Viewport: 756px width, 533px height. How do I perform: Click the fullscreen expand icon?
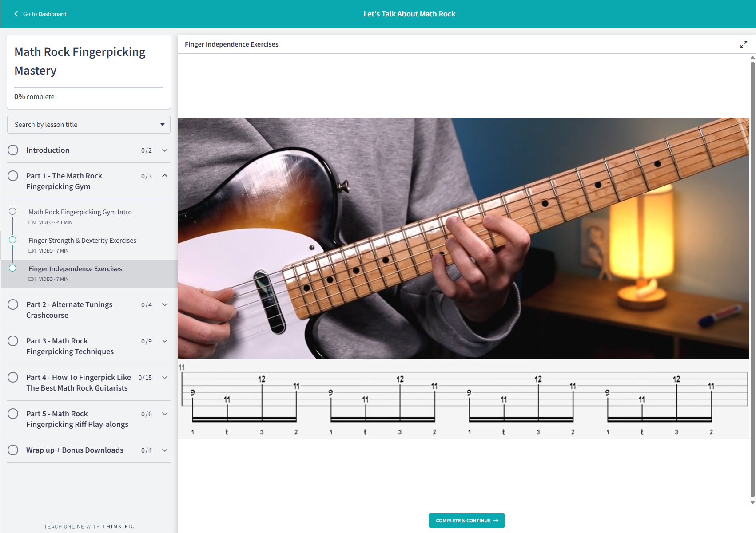pyautogui.click(x=743, y=44)
